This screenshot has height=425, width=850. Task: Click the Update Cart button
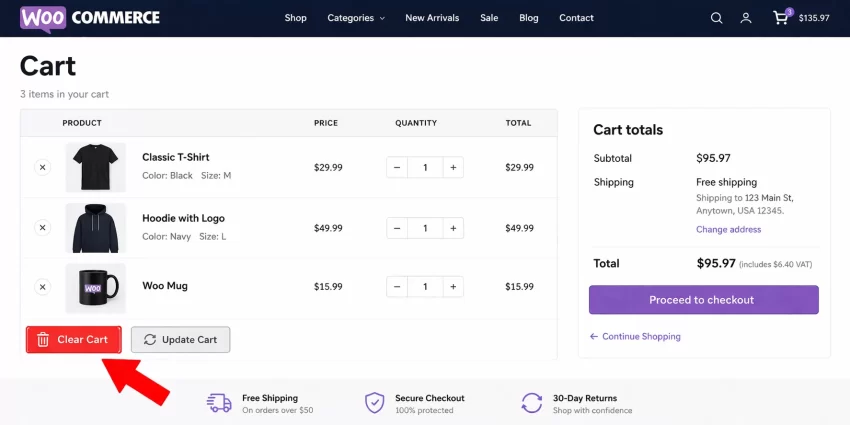click(x=181, y=340)
